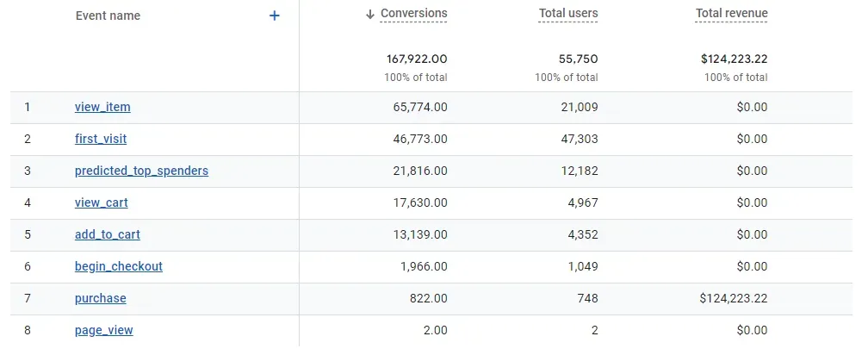
Task: Click the sort arrow next to Conversions
Action: 370,15
